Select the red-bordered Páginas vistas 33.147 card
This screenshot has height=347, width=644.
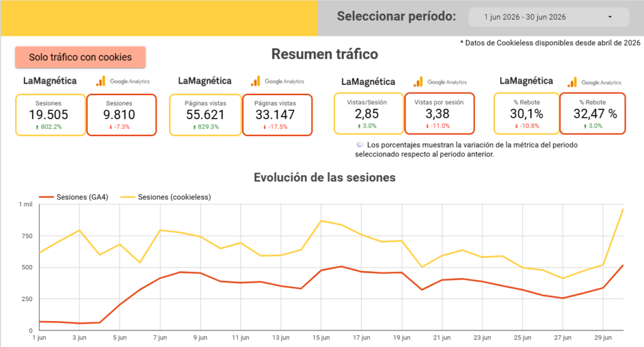point(277,115)
